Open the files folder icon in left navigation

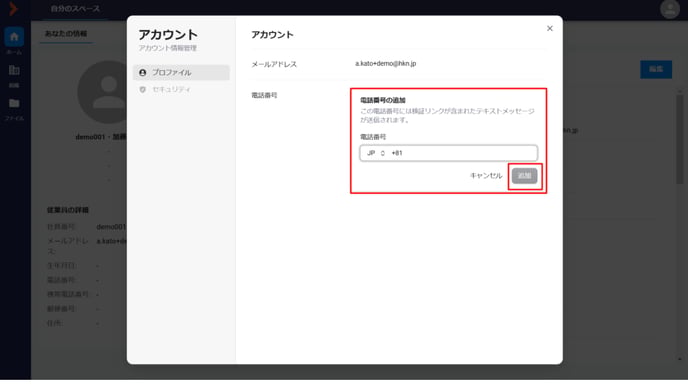[14, 103]
